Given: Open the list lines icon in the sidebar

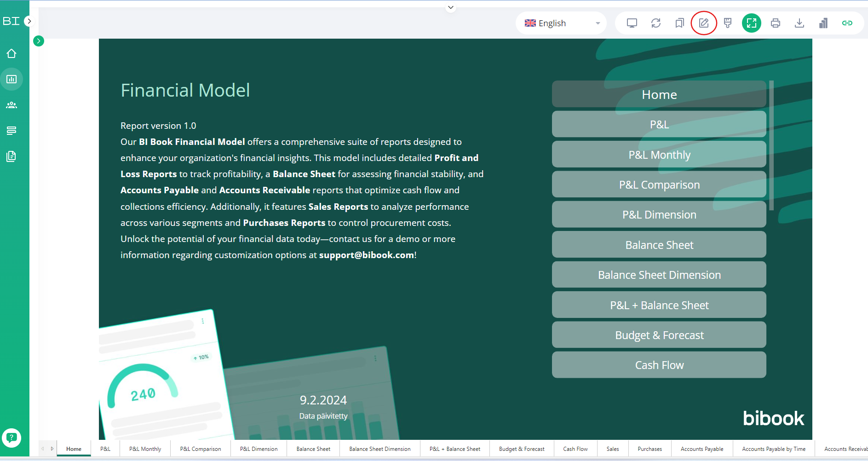Looking at the screenshot, I should (11, 131).
